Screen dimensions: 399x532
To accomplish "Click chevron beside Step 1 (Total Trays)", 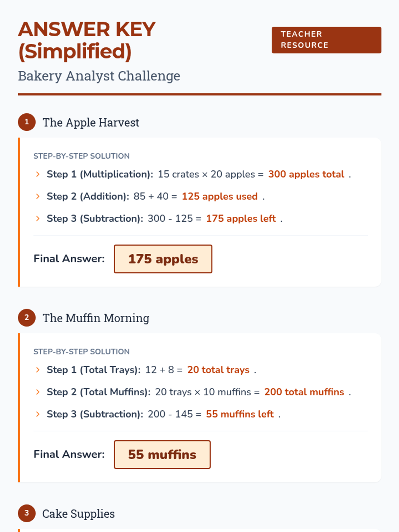I will [38, 370].
